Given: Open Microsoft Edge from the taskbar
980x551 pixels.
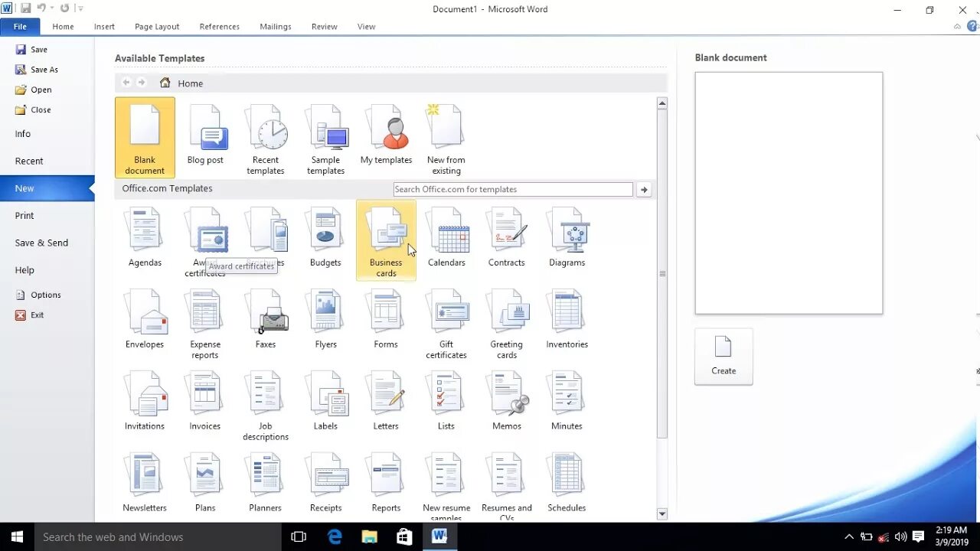Looking at the screenshot, I should point(335,537).
